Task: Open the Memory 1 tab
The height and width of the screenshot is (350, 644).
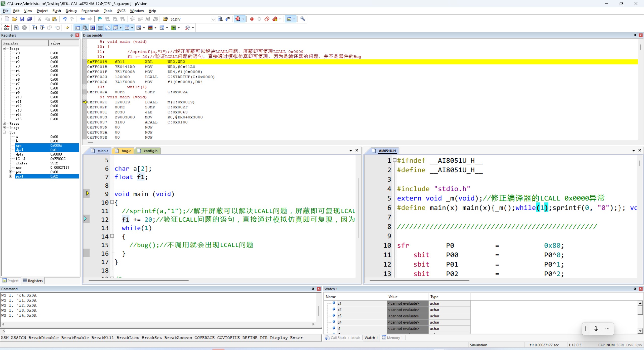Action: (x=392, y=338)
